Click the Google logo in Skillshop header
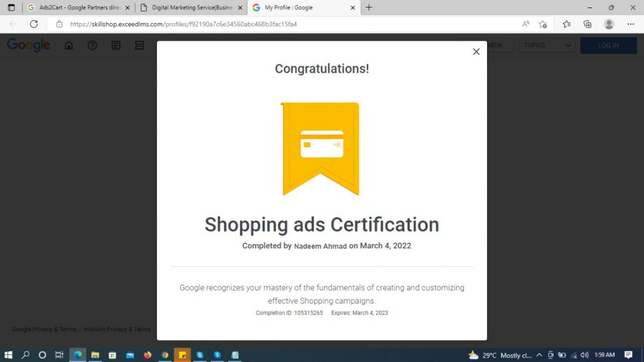Screen dimensions: 644x362 (x=28, y=45)
